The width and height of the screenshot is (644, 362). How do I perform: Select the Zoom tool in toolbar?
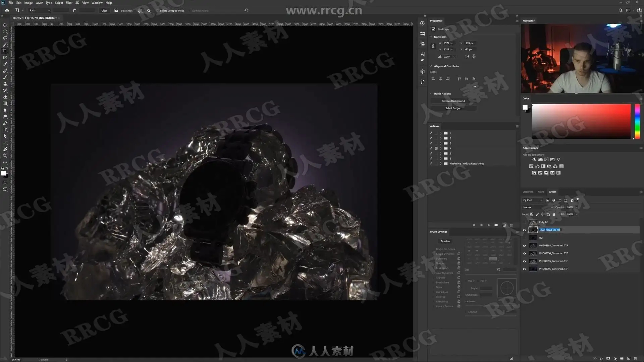(5, 156)
